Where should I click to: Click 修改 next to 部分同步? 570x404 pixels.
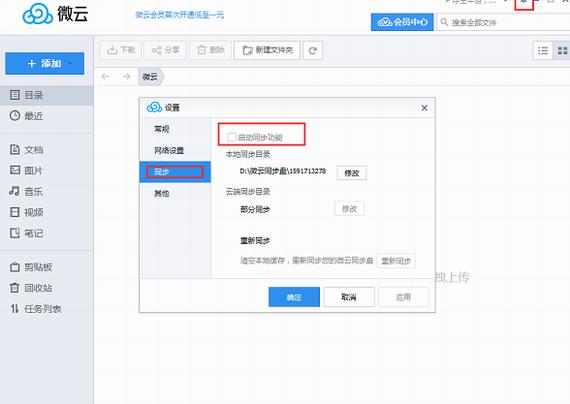point(349,209)
